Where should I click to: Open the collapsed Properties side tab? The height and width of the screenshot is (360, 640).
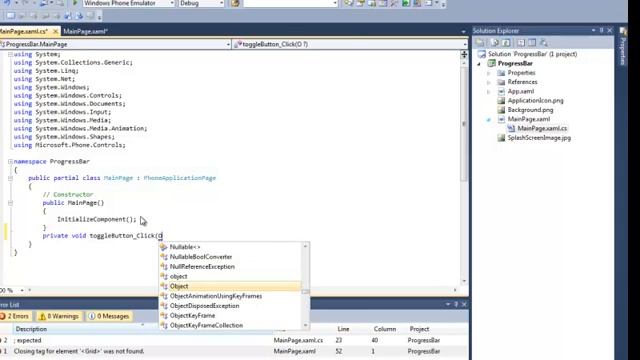pyautogui.click(x=623, y=46)
